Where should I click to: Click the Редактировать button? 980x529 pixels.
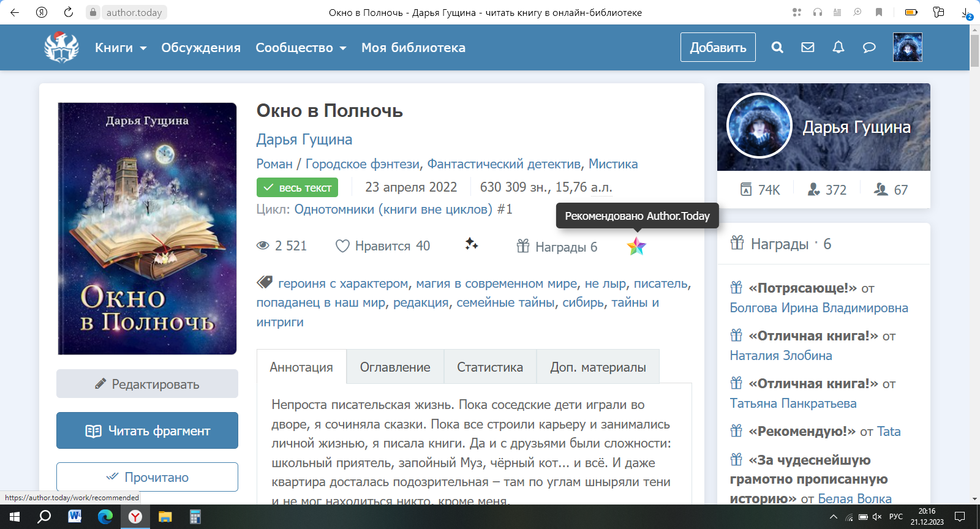pos(147,384)
